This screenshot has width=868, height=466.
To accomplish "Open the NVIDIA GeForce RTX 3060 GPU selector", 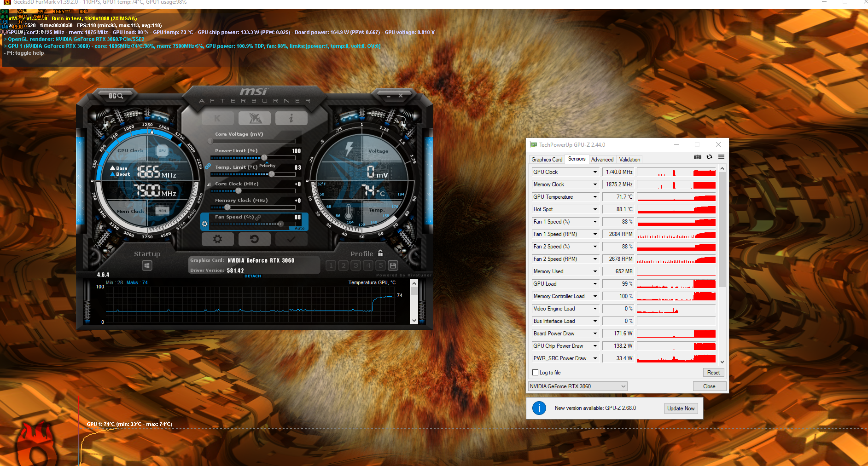I will (x=578, y=386).
